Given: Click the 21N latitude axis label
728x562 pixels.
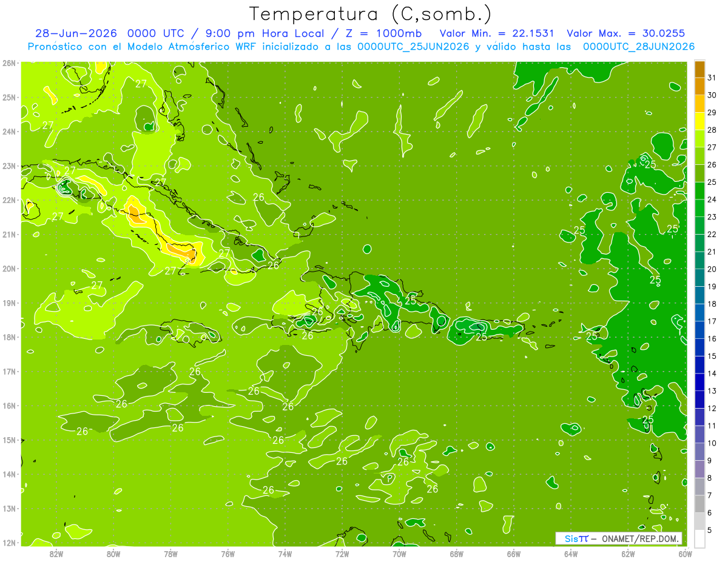Looking at the screenshot, I should coord(9,234).
